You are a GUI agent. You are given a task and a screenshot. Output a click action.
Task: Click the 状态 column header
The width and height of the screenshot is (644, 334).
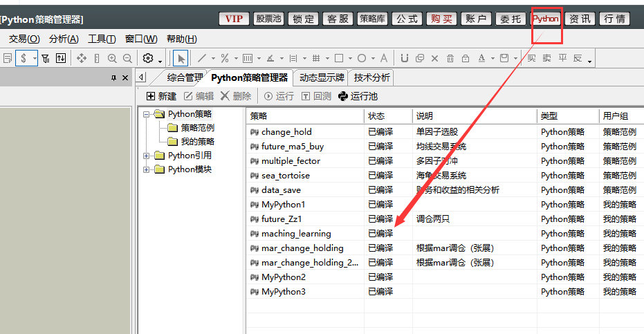coord(388,116)
